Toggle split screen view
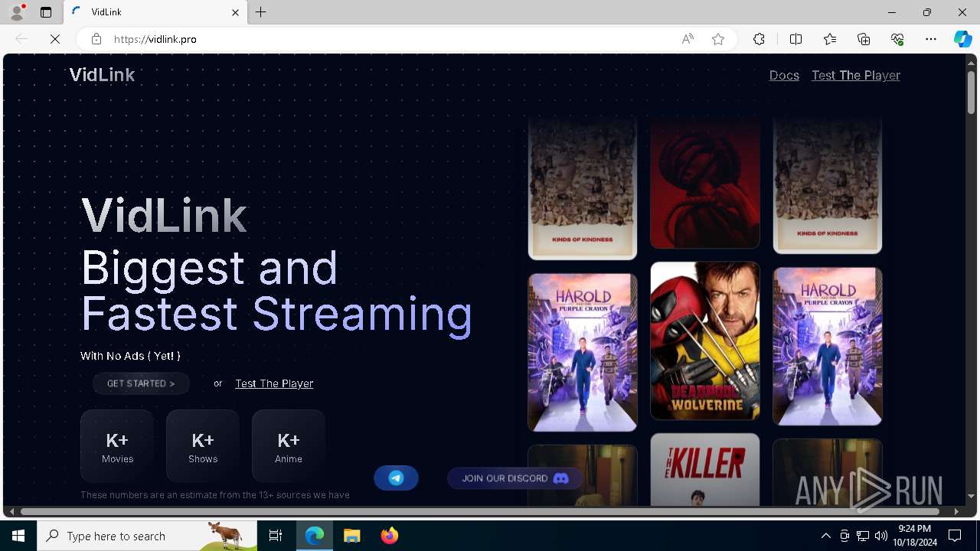Screen dimensions: 980x551 coord(795,39)
